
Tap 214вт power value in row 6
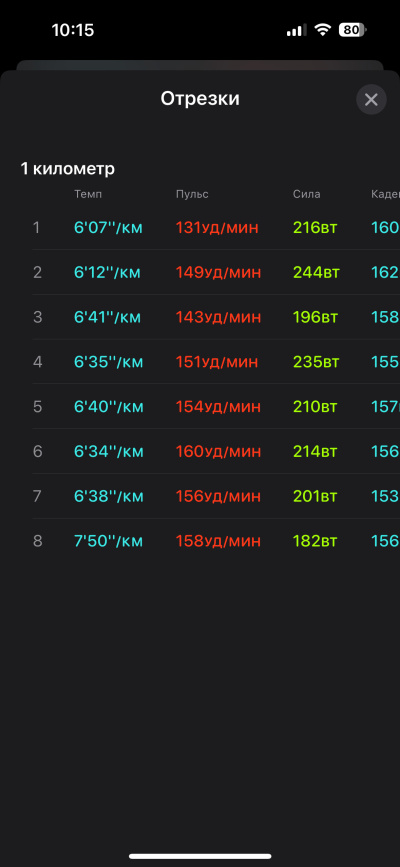pyautogui.click(x=315, y=451)
